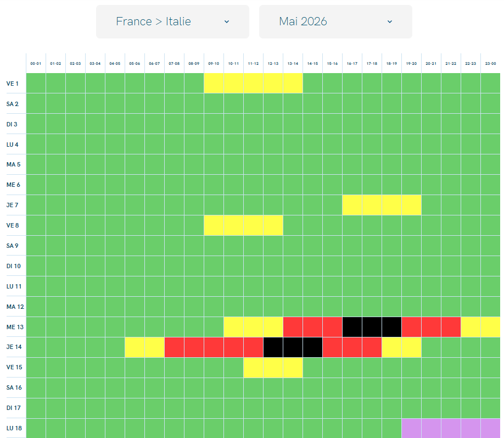
Task: Click the 00-01 hour column header
Action: pos(36,64)
